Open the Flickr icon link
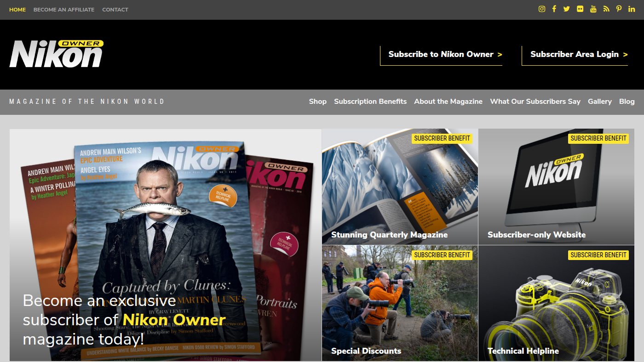644x362 pixels. click(x=580, y=9)
